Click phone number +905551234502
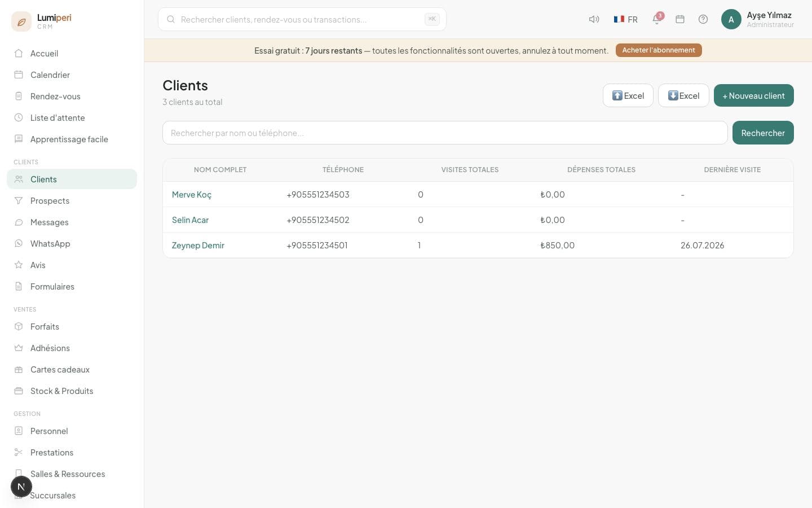This screenshot has width=812, height=508. click(x=318, y=220)
